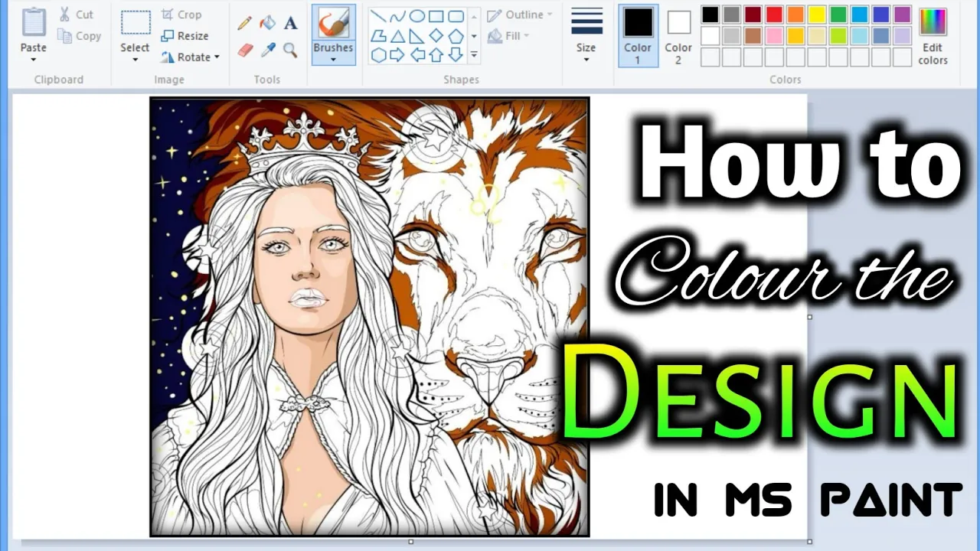Expand the Shapes gallery list
The width and height of the screenshot is (980, 551).
coord(474,54)
